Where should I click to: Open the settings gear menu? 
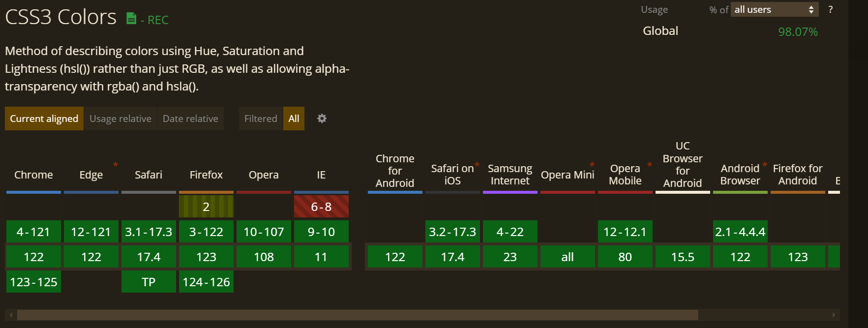322,119
